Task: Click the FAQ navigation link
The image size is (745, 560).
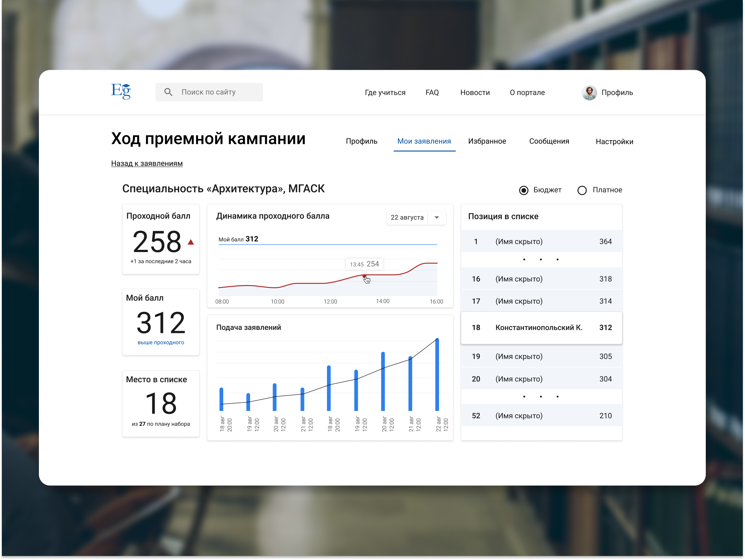Action: [x=432, y=93]
